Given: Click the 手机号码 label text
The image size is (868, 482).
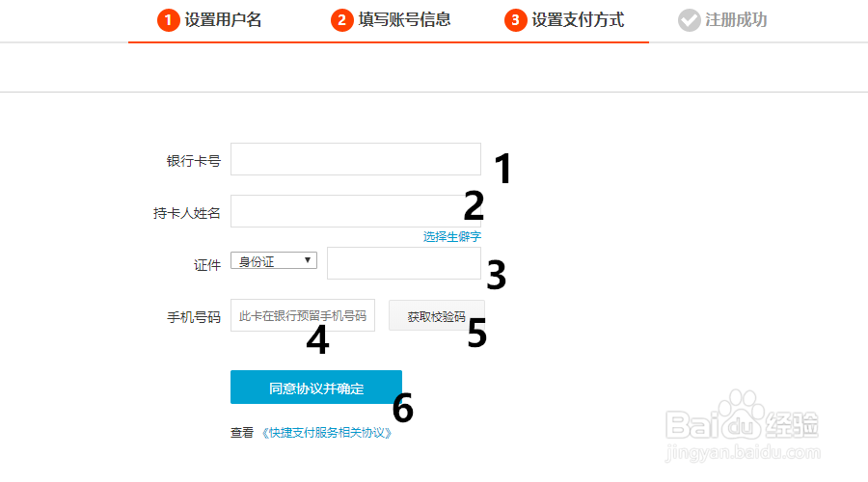Looking at the screenshot, I should pyautogui.click(x=194, y=317).
